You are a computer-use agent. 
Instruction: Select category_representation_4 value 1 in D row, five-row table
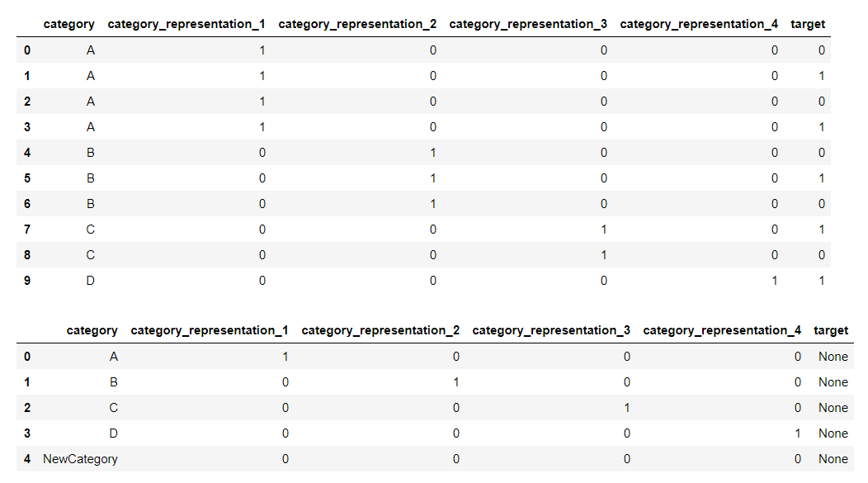pos(798,433)
